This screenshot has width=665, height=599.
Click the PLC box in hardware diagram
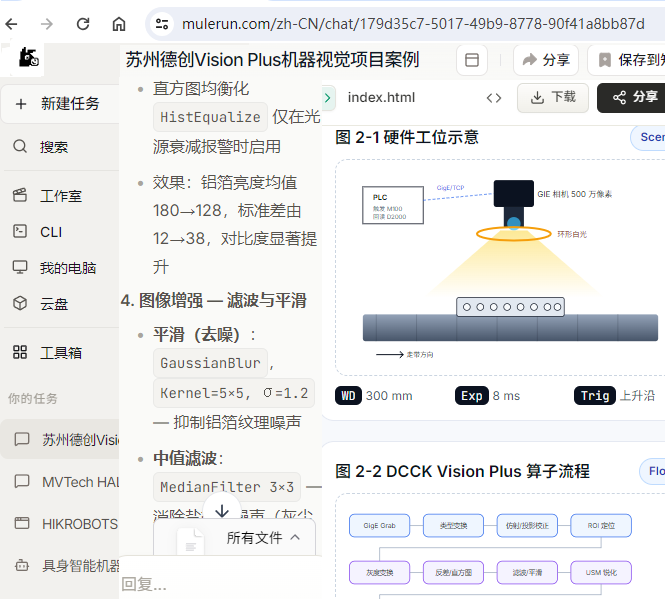393,205
